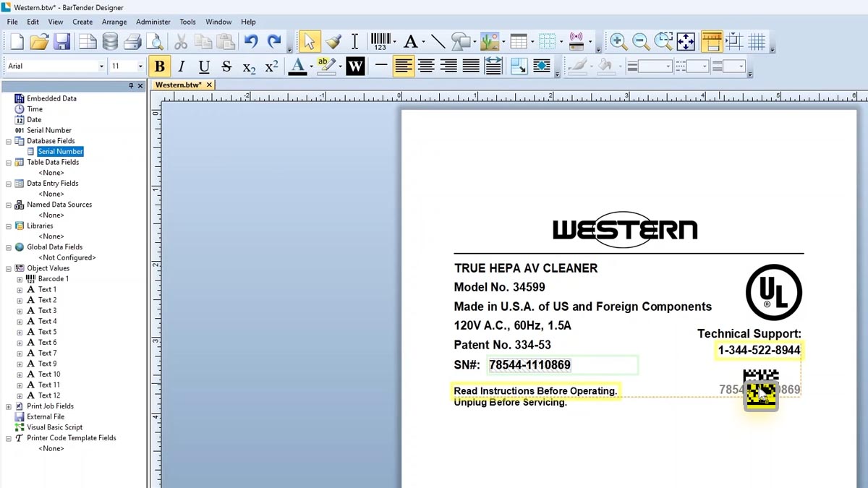Screen dimensions: 868x488
Task: Open the Arial font name dropdown
Action: tap(101, 67)
